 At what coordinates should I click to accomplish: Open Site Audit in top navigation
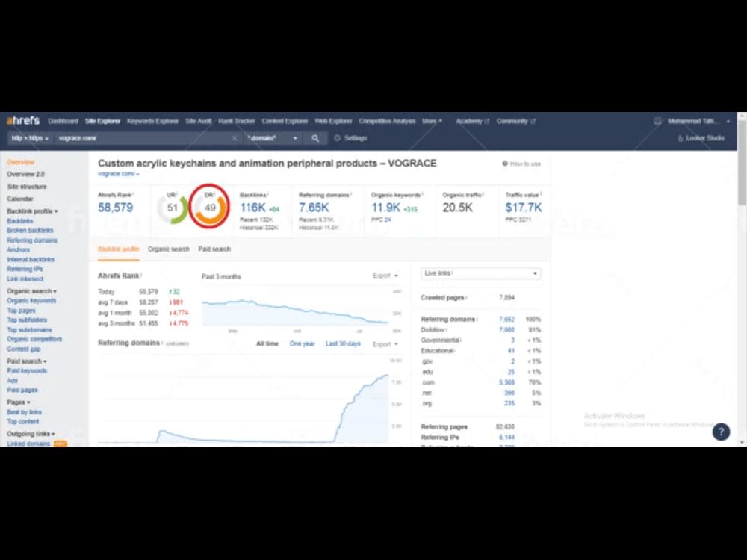tap(198, 121)
